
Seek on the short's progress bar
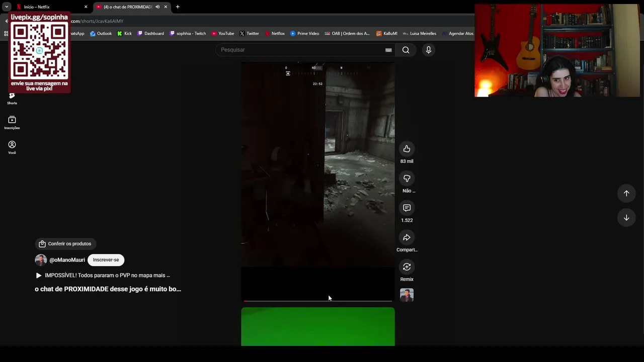(x=318, y=301)
